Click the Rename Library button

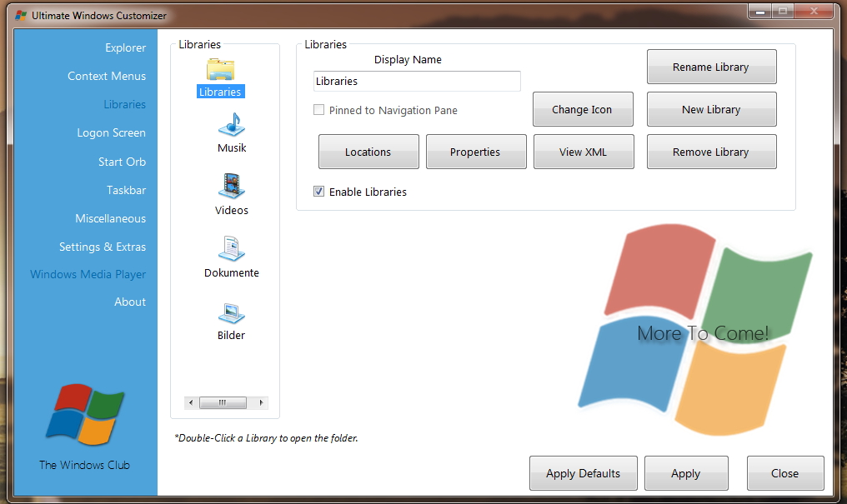coord(711,67)
